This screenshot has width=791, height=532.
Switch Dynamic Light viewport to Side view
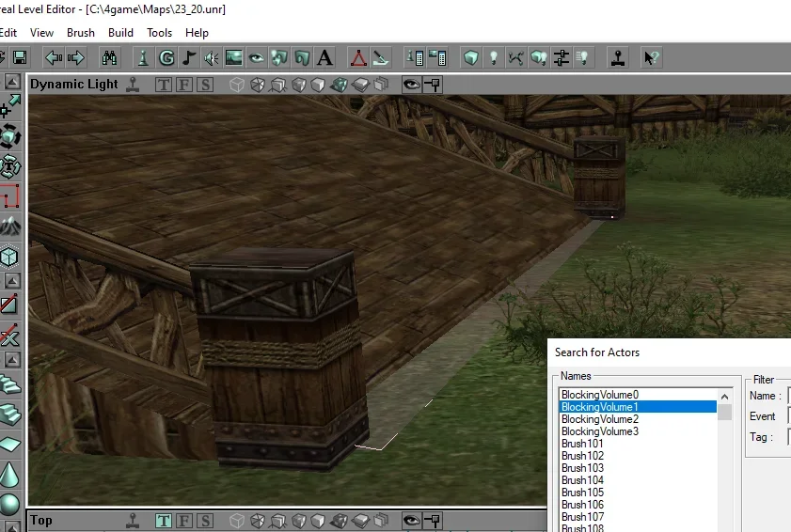pyautogui.click(x=205, y=85)
